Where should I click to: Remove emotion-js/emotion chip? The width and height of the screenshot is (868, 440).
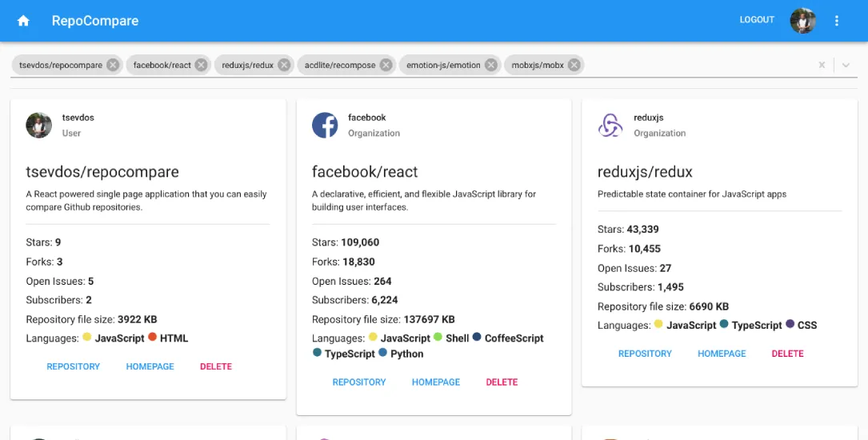coord(491,65)
